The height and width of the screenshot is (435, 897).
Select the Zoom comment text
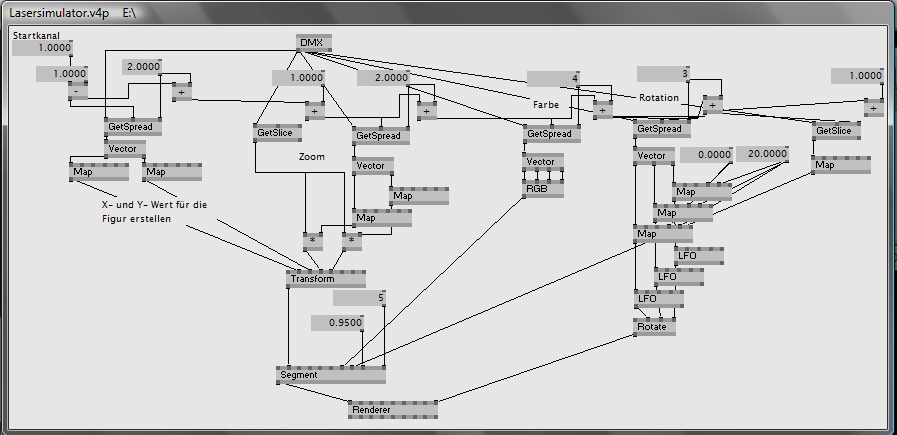tap(311, 157)
